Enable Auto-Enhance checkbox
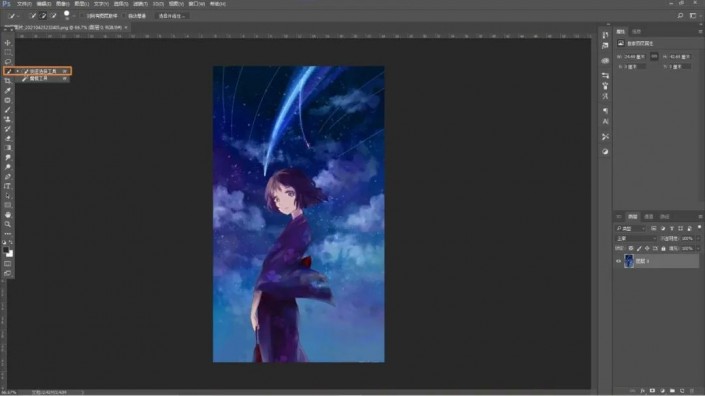The height and width of the screenshot is (396, 705). pos(125,16)
